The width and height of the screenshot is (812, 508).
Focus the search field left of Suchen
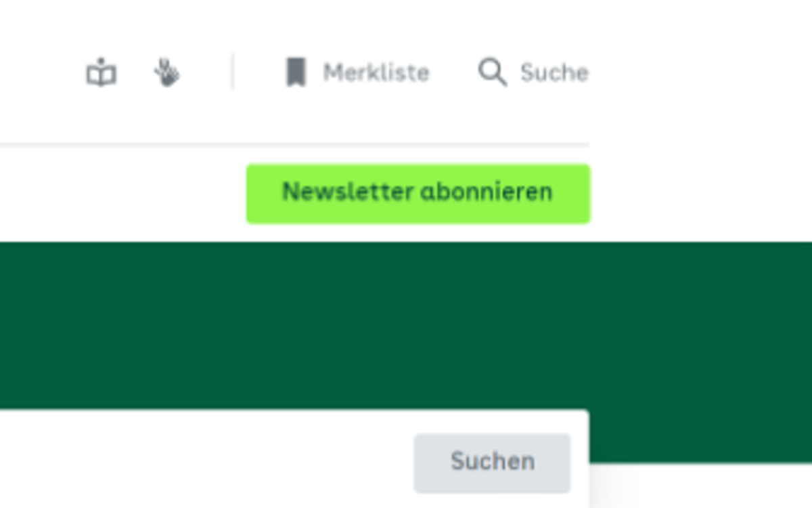pos(203,463)
